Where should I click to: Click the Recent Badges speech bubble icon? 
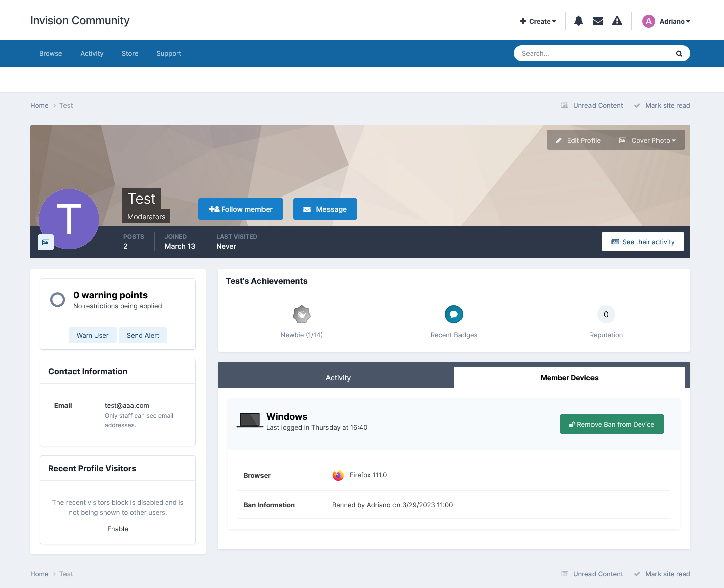[453, 315]
